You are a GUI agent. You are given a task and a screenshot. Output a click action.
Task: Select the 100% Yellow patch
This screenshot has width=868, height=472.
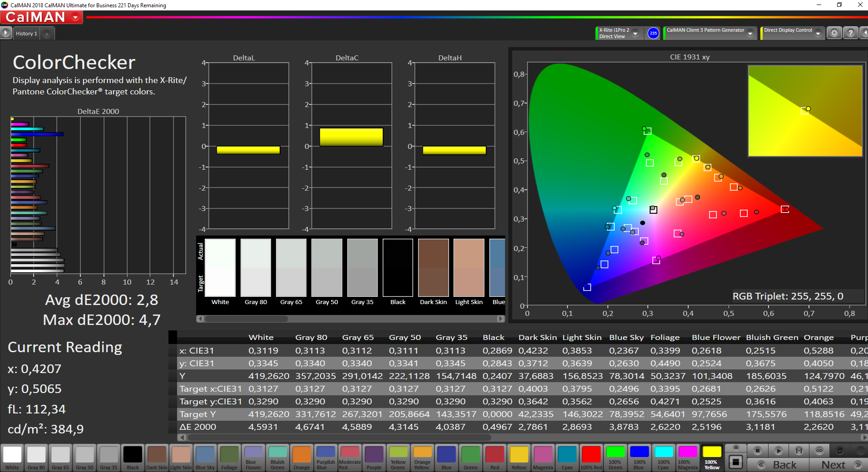point(711,457)
